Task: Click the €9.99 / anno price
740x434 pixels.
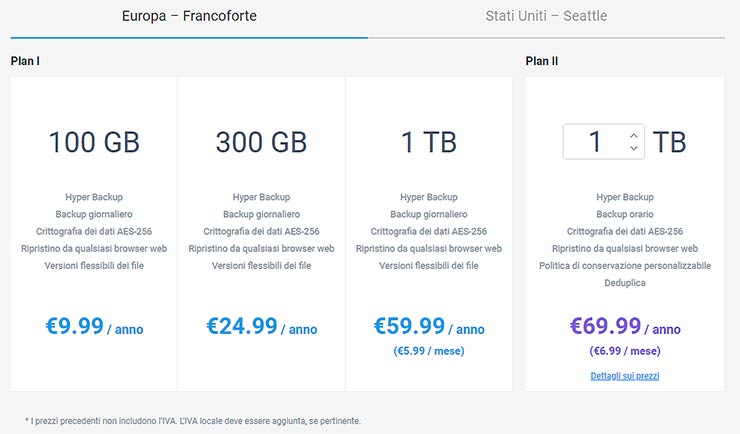Action: [x=94, y=326]
